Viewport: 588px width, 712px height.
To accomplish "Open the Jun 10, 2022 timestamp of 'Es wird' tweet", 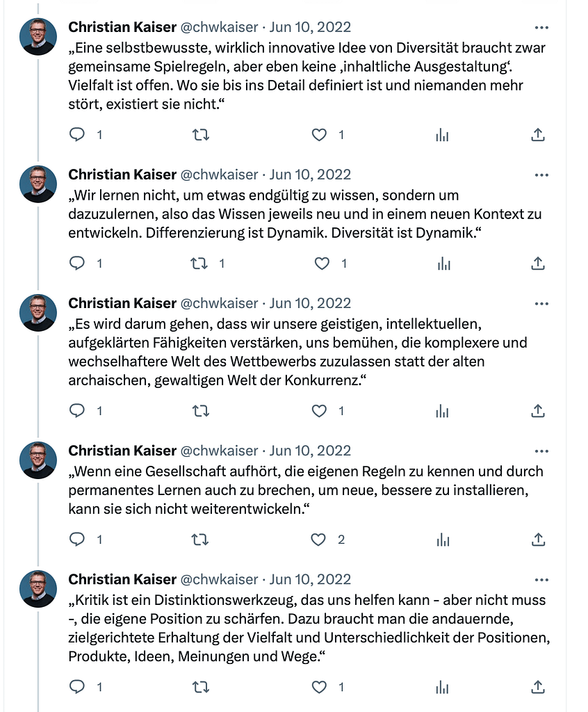I will pos(310,303).
